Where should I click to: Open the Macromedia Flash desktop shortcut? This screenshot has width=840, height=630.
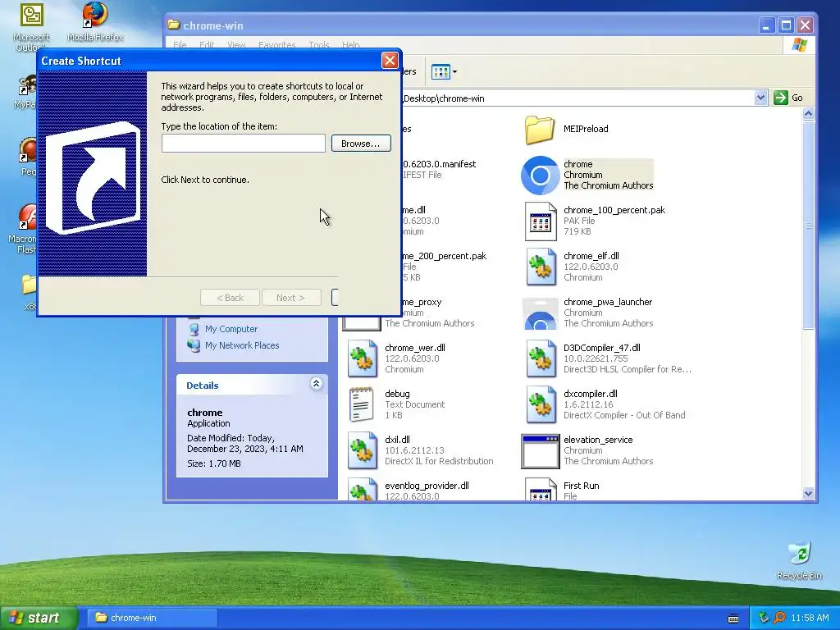[x=24, y=228]
